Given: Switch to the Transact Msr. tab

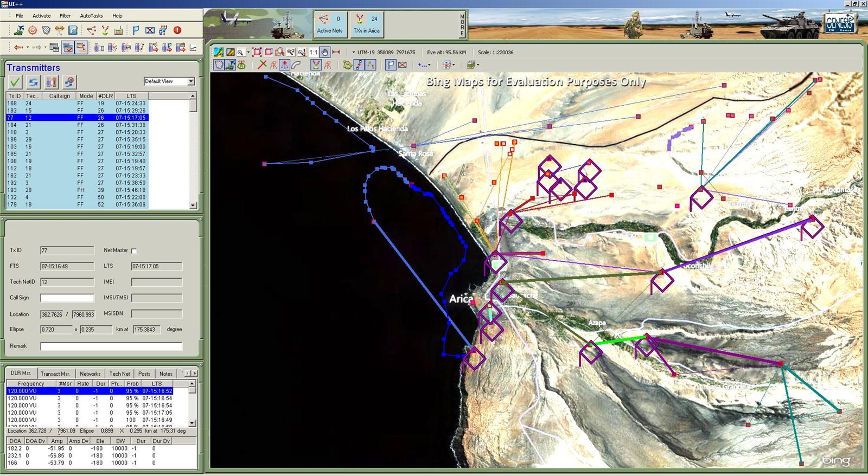Looking at the screenshot, I should (55, 374).
